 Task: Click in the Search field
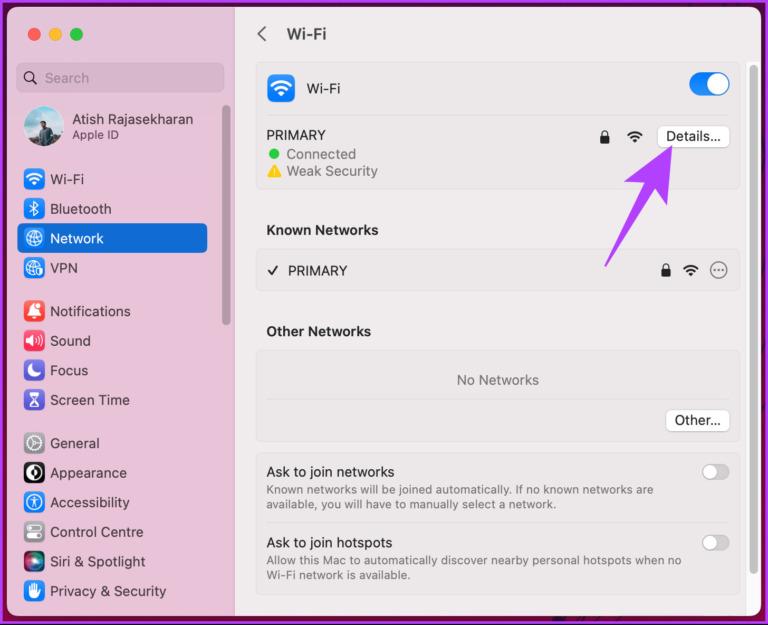[120, 77]
